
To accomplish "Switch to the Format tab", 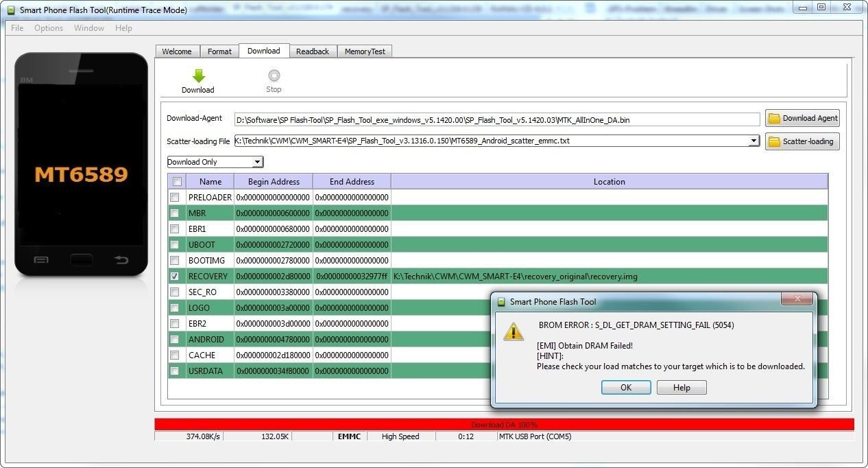I will tap(219, 51).
